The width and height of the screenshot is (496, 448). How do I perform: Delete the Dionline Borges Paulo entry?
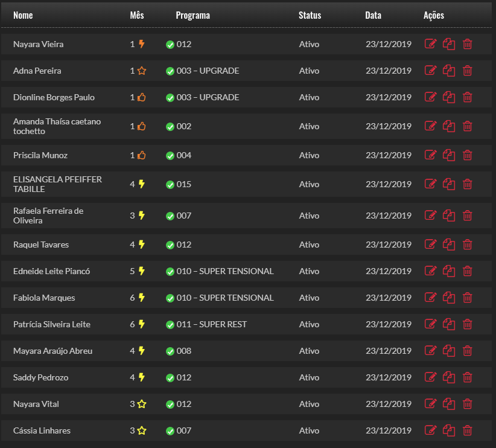point(467,97)
